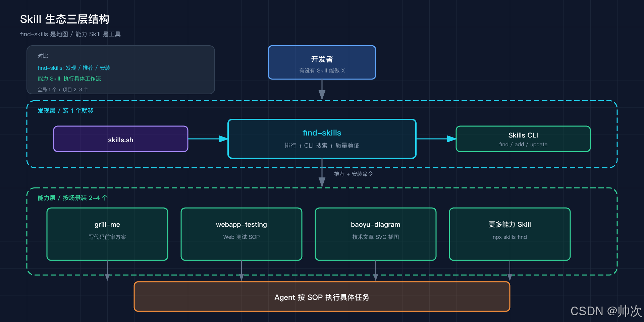Select the skills.sh purple box

click(121, 139)
